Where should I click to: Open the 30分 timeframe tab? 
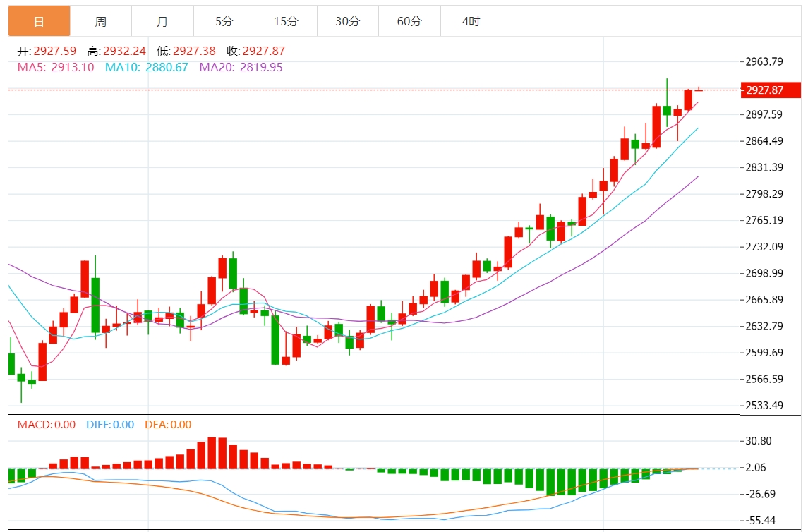pyautogui.click(x=348, y=21)
